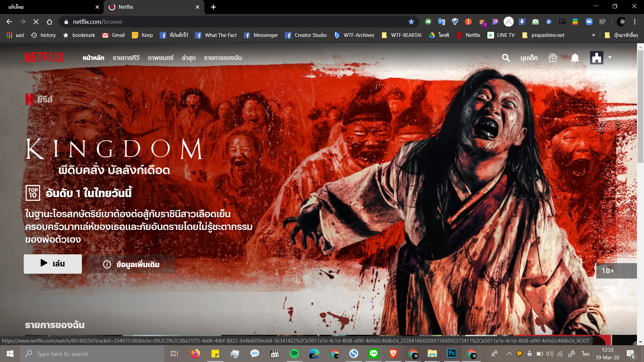
Task: Open the บุ๊กมาร์กอื่นๆ folder
Action: (x=621, y=35)
